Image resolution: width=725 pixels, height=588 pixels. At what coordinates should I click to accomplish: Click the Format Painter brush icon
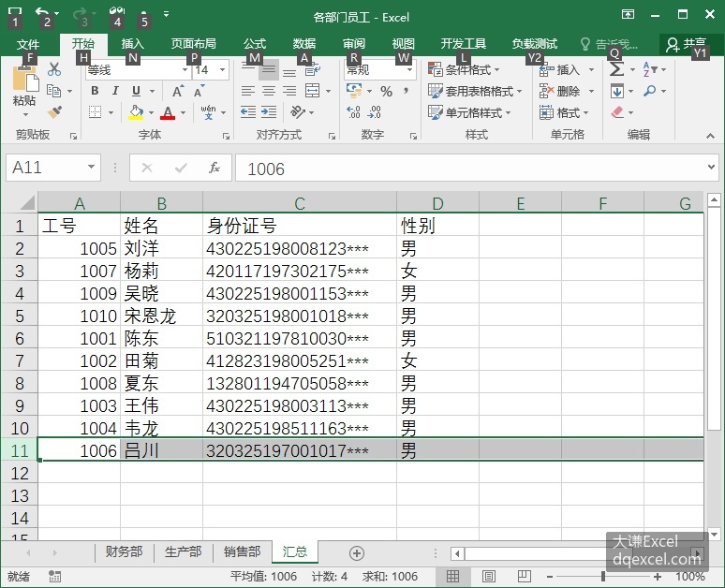pyautogui.click(x=54, y=111)
